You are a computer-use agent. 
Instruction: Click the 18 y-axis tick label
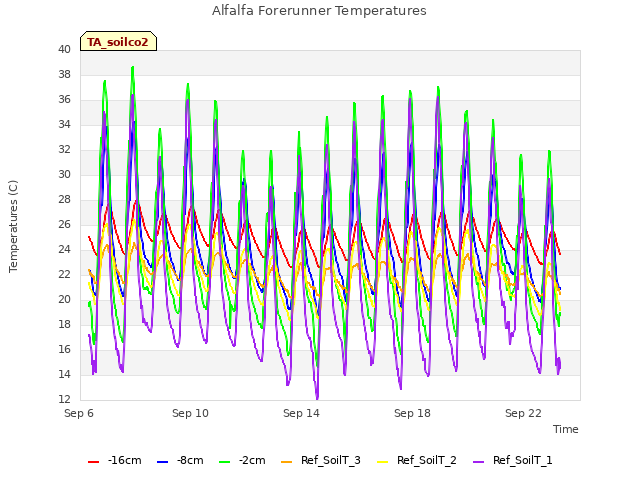[x=64, y=324]
